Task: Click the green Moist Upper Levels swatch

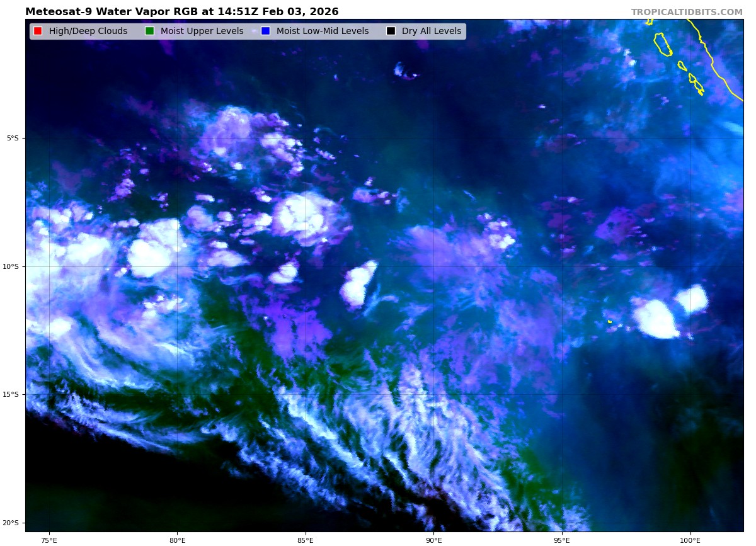Action: point(149,31)
